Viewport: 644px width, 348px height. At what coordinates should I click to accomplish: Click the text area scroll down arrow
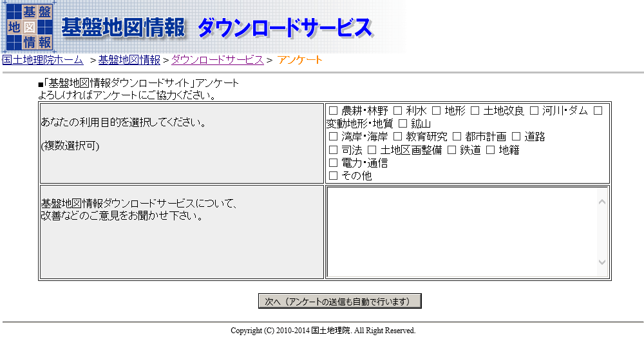tap(602, 262)
